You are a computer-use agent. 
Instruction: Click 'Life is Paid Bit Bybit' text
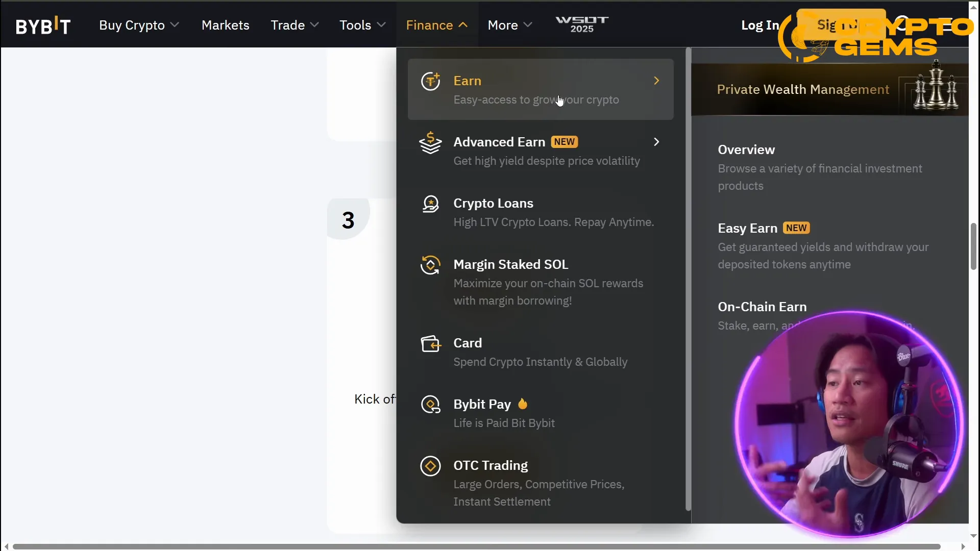click(x=504, y=423)
